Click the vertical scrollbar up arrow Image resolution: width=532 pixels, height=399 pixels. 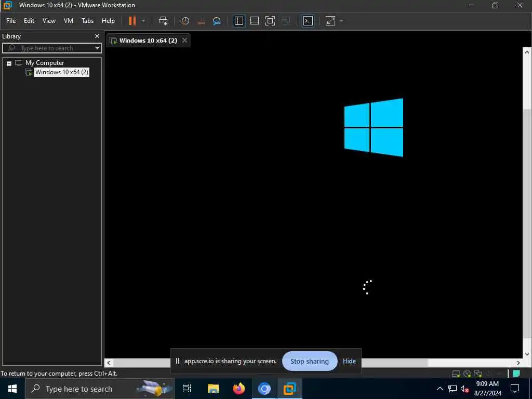coord(527,52)
